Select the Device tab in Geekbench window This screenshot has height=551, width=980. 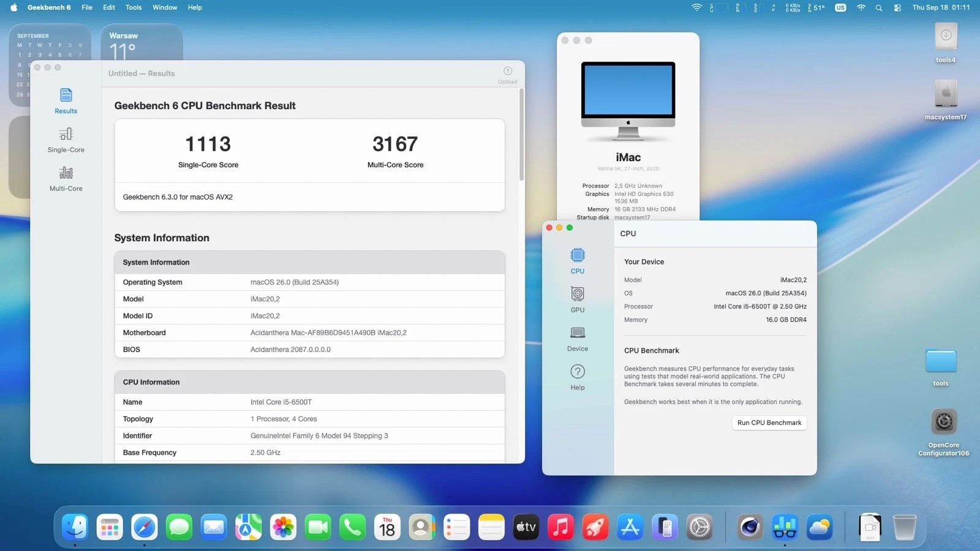point(577,339)
